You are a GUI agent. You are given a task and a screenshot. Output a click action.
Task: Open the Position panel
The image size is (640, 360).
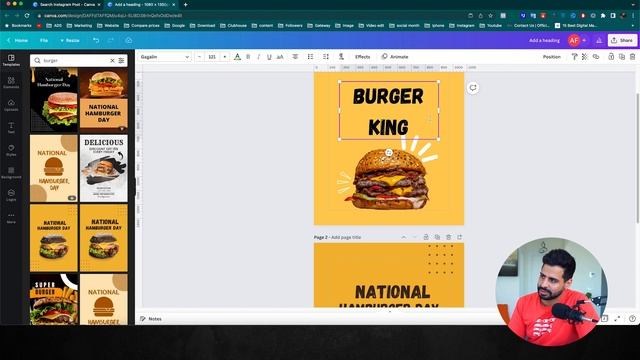click(x=551, y=57)
